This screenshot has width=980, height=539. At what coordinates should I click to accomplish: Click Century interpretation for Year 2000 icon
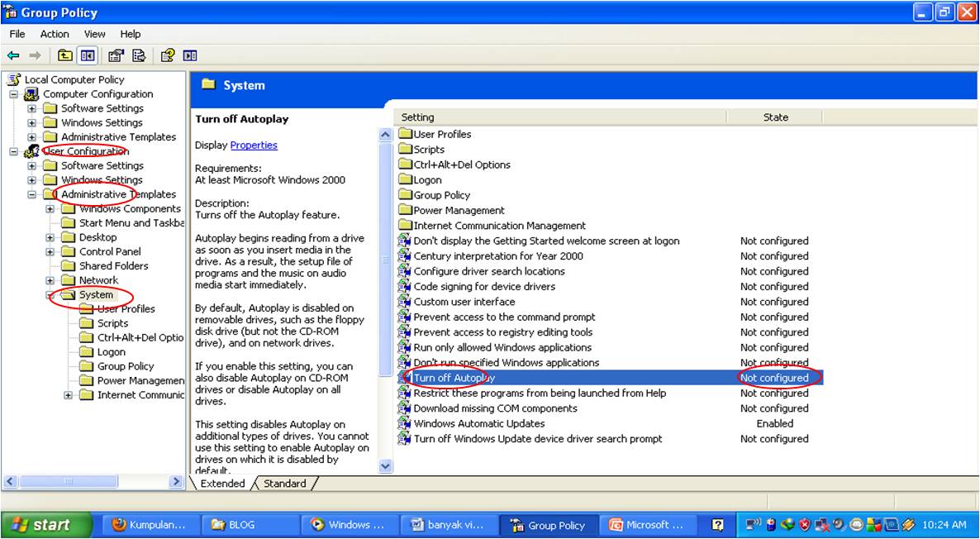click(404, 255)
